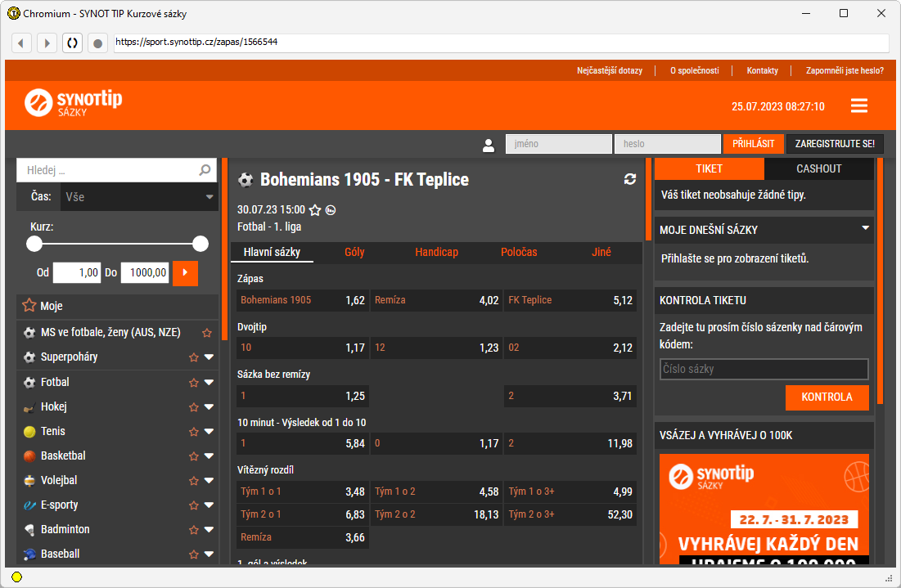Toggle favorite star for Tenis
Viewport: 901px width, 588px height.
point(194,432)
